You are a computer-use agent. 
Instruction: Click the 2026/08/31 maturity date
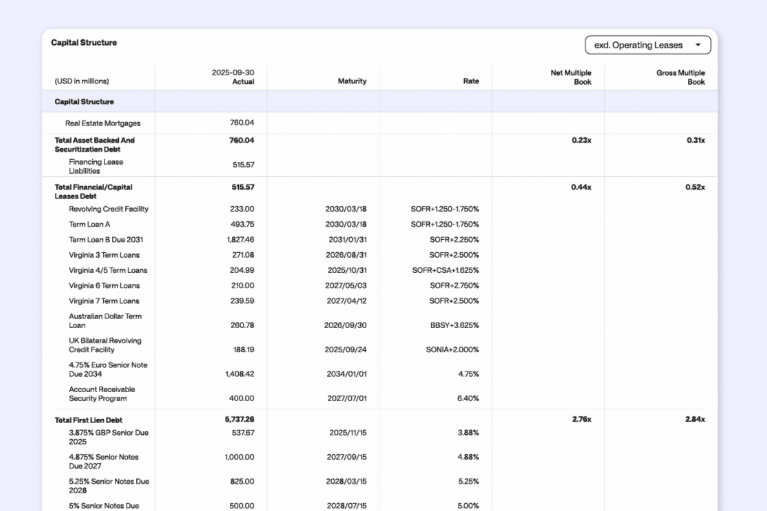click(346, 255)
